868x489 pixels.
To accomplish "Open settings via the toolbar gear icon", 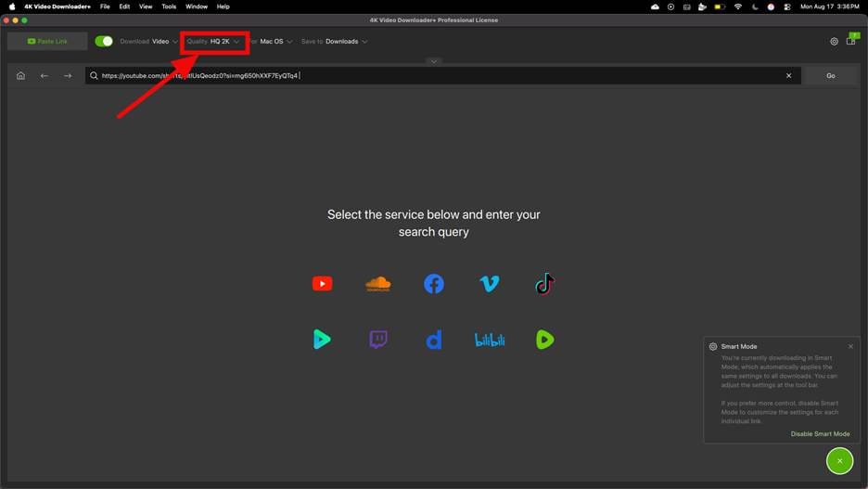I will 834,42.
